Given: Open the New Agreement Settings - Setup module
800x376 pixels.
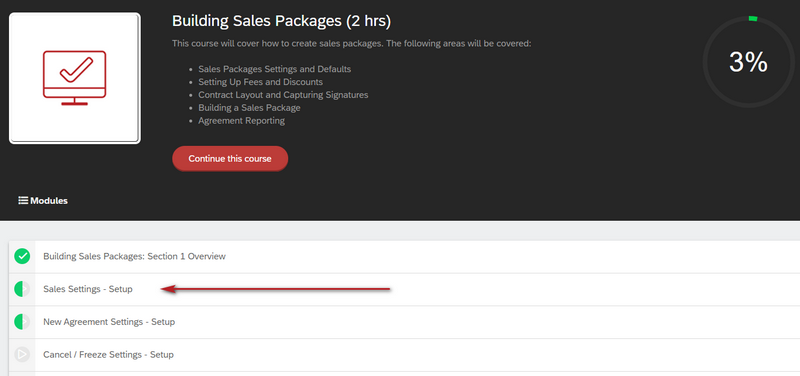Looking at the screenshot, I should tap(109, 322).
